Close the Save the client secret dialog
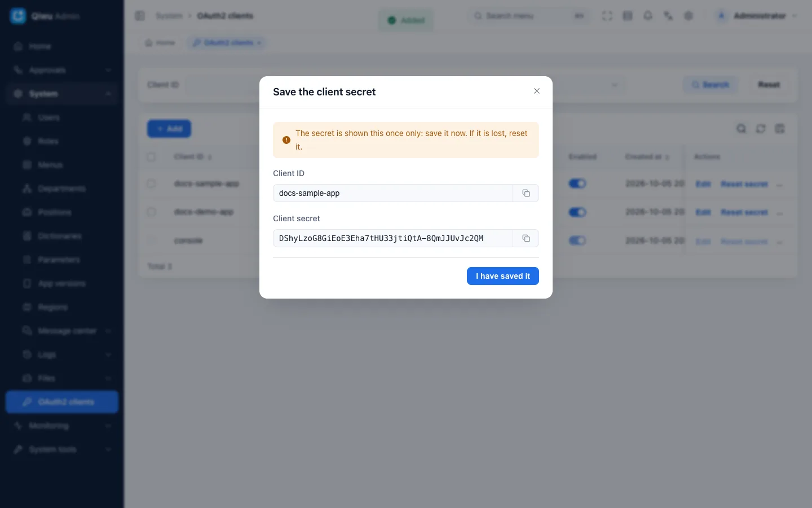This screenshot has height=508, width=812. [x=537, y=91]
